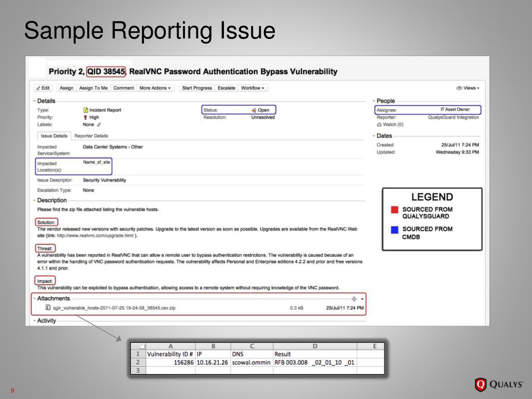Click the red QualysGuard legend swatch
This screenshot has width=532, height=399.
394,210
